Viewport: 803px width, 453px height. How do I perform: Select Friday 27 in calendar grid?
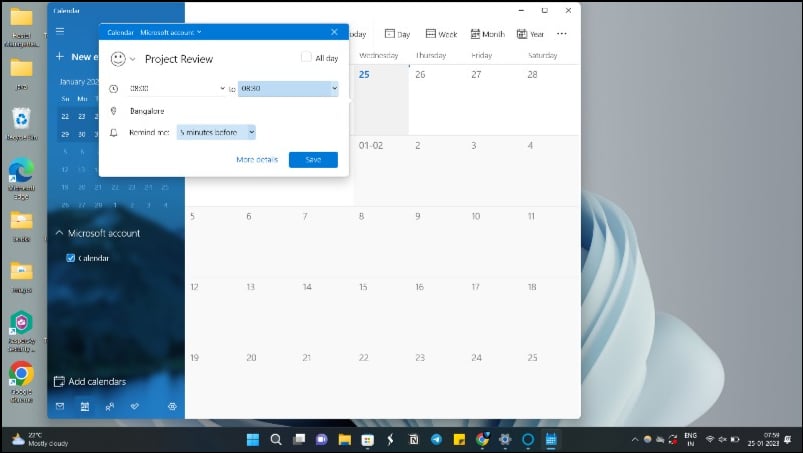(x=494, y=100)
